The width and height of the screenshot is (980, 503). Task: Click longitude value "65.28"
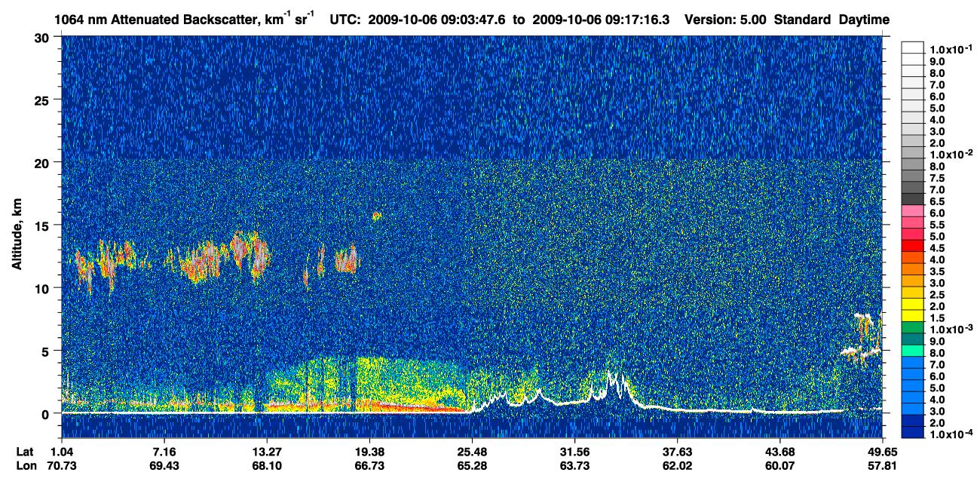coord(472,466)
